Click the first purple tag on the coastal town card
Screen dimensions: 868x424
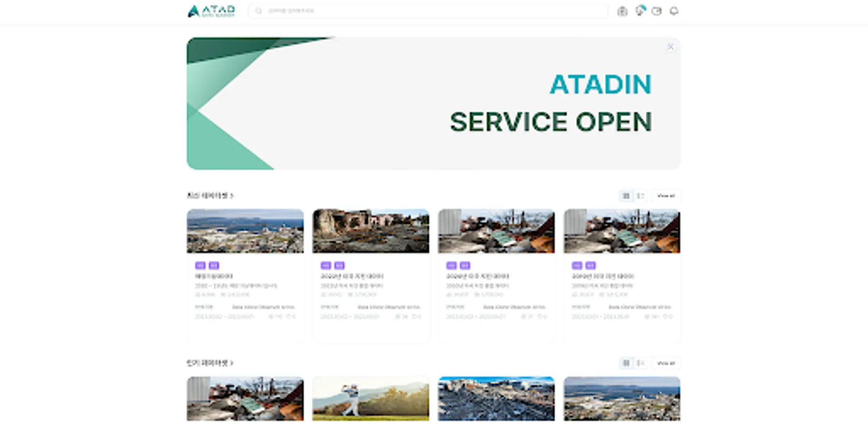[200, 266]
